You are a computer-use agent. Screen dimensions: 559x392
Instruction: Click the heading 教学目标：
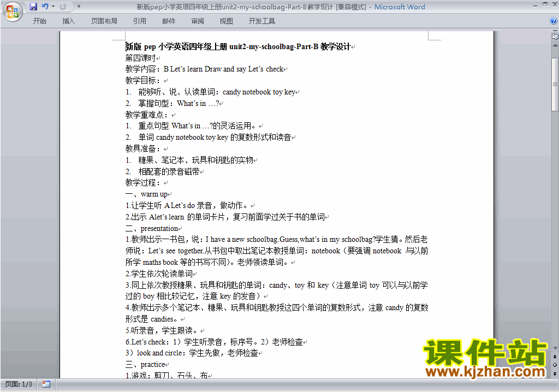tap(143, 80)
